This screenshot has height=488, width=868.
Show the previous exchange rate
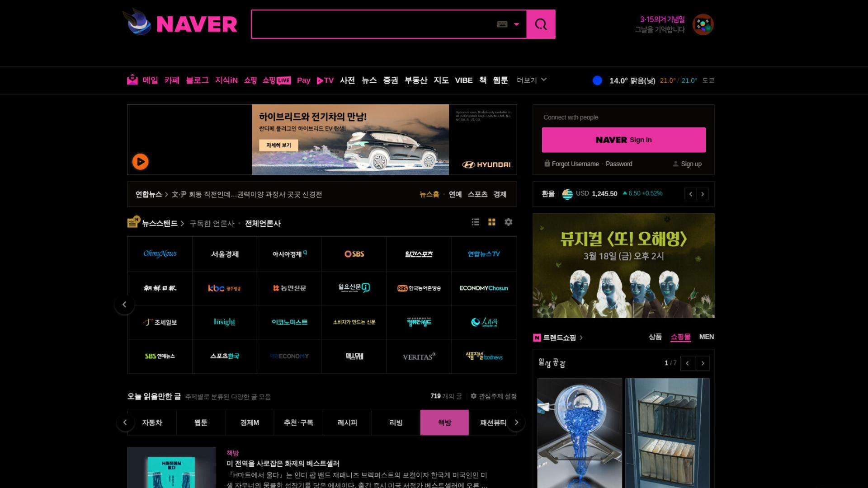pyautogui.click(x=690, y=194)
